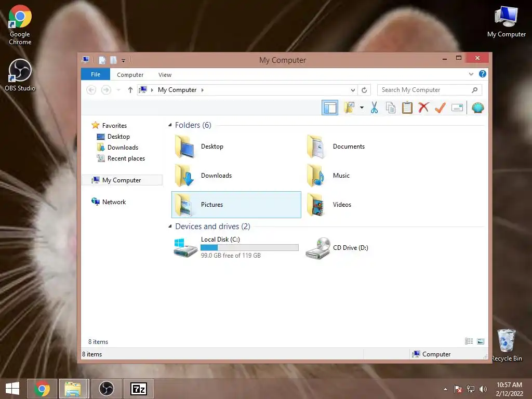This screenshot has width=532, height=399.
Task: Click Local Disk (C:) capacity bar
Action: [x=249, y=248]
